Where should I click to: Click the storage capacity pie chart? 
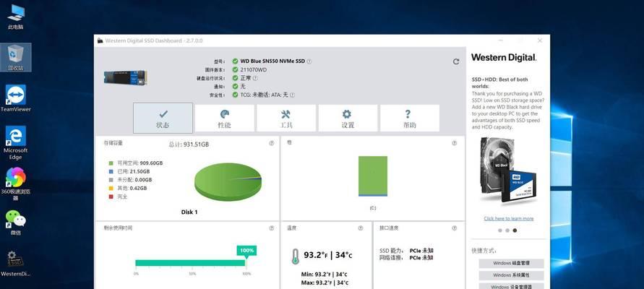tap(228, 181)
